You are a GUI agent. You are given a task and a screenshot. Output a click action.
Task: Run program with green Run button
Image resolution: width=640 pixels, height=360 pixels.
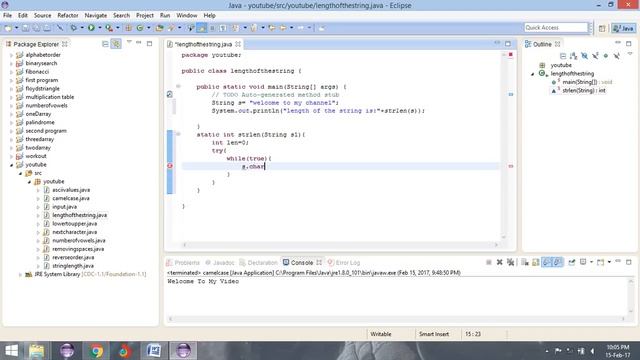91,28
